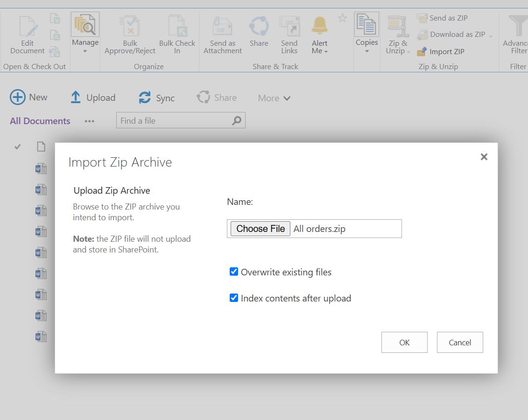
Task: Click the Alert Me bell icon
Action: coord(320,26)
